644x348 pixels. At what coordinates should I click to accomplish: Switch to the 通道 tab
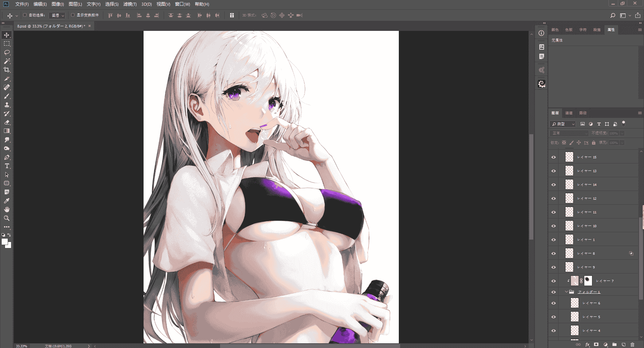[x=569, y=113]
